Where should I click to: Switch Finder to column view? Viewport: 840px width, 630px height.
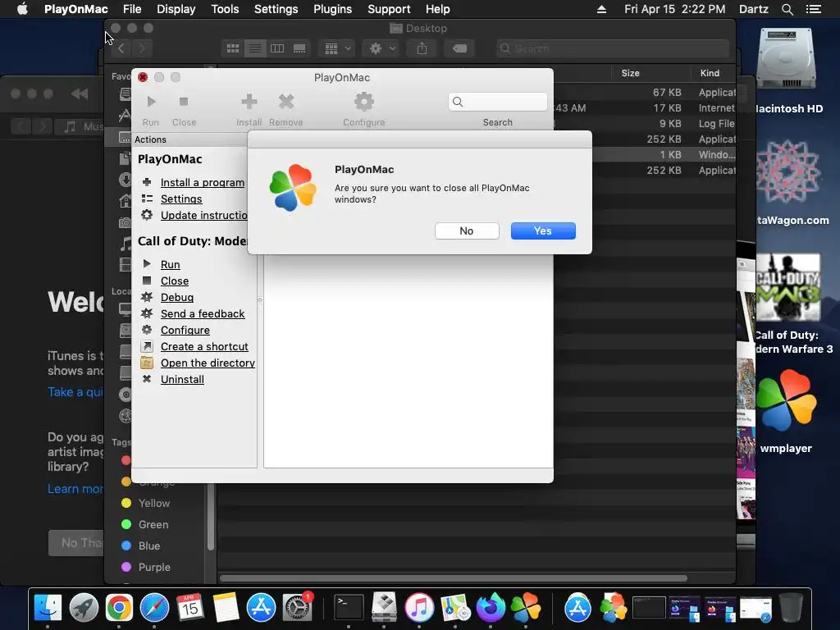(x=277, y=48)
